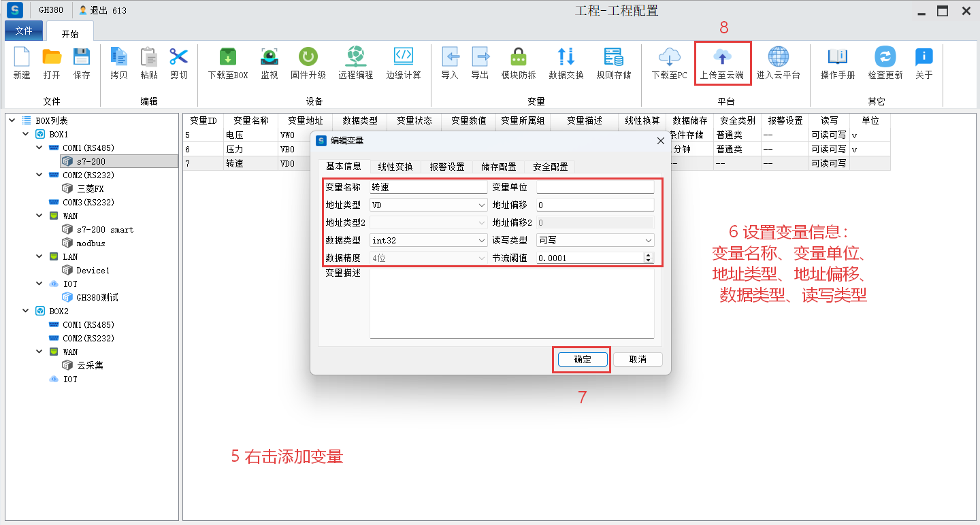This screenshot has width=980, height=525.
Task: Click the 变量ID column header
Action: [203, 120]
